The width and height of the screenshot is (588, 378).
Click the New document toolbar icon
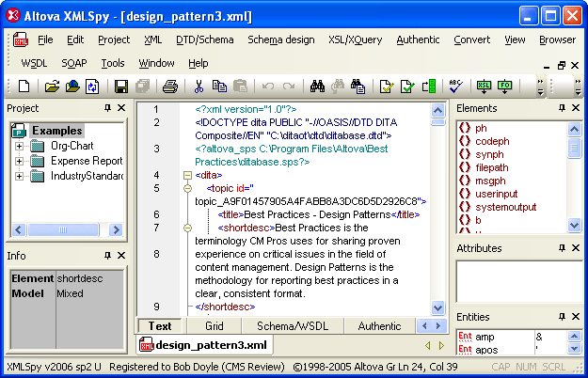tap(24, 87)
